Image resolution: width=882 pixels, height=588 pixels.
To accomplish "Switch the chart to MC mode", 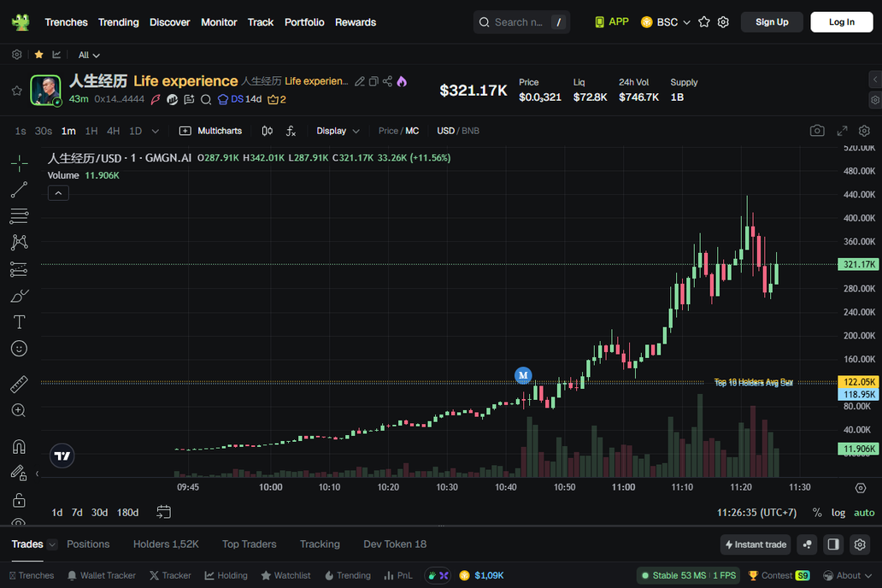I will pyautogui.click(x=412, y=131).
